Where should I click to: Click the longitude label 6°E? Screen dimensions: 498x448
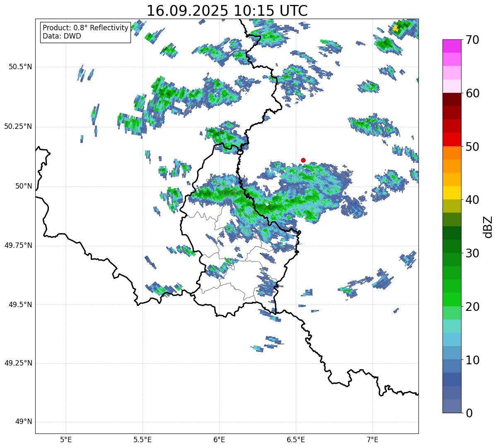tap(219, 439)
